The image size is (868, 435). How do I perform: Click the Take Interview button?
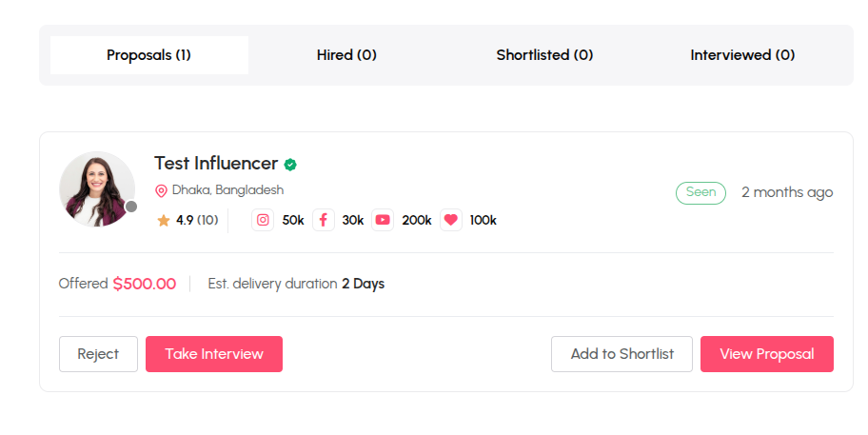tap(214, 354)
